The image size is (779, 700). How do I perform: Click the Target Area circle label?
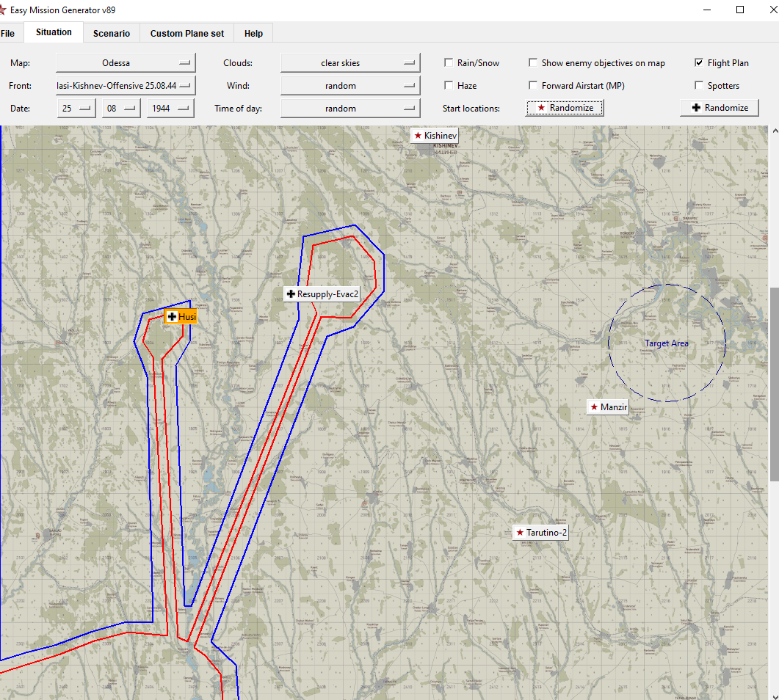[666, 343]
